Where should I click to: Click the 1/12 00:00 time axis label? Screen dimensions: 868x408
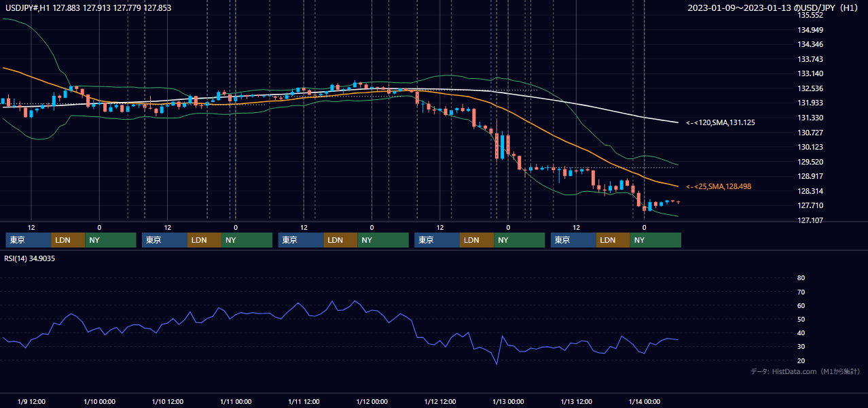point(372,401)
